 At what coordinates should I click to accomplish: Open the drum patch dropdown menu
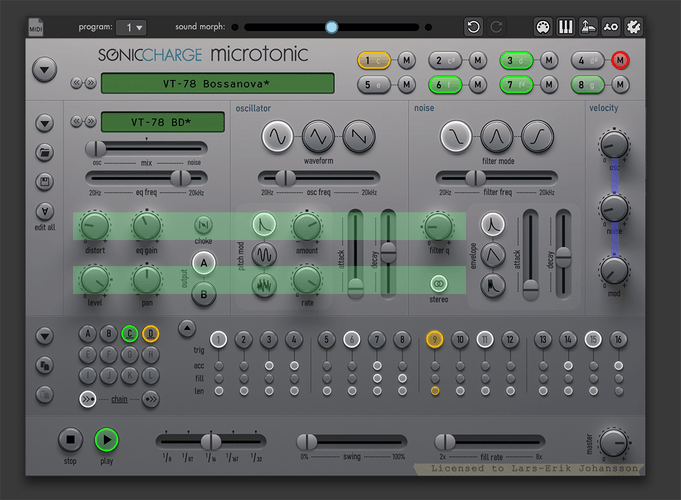coord(44,123)
